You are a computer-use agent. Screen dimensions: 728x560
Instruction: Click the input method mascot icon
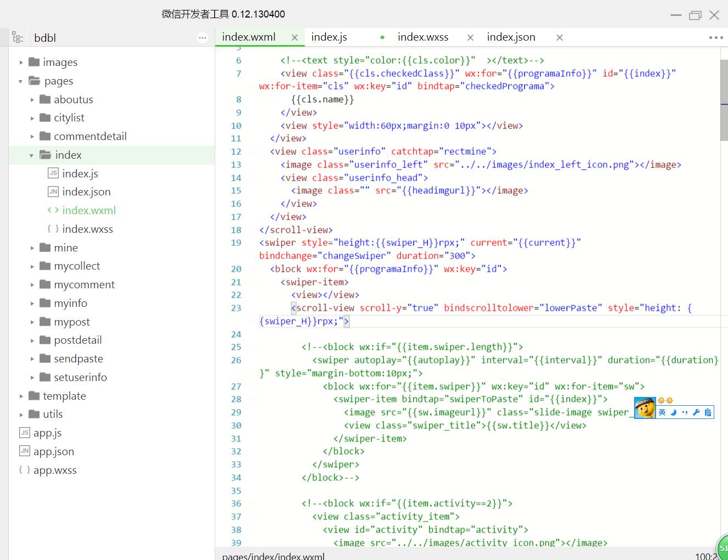click(x=645, y=408)
